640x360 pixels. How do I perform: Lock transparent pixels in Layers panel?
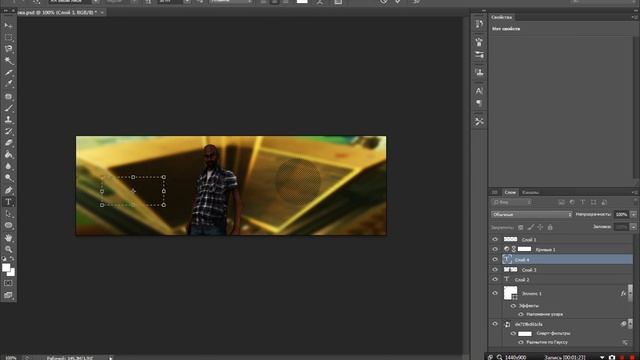[521, 227]
